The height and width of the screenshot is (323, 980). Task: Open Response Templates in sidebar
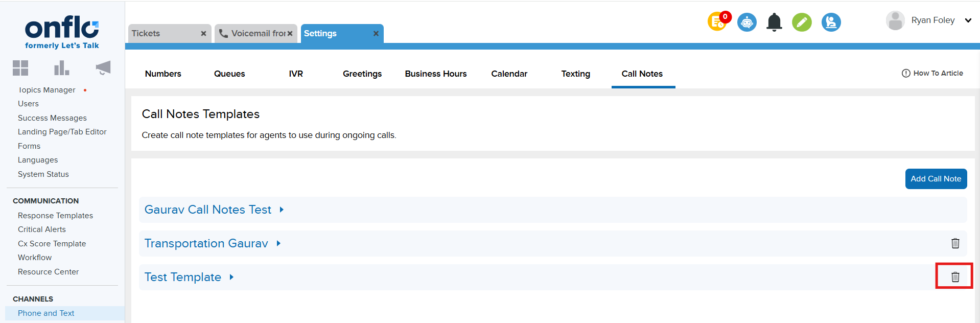[x=55, y=216]
